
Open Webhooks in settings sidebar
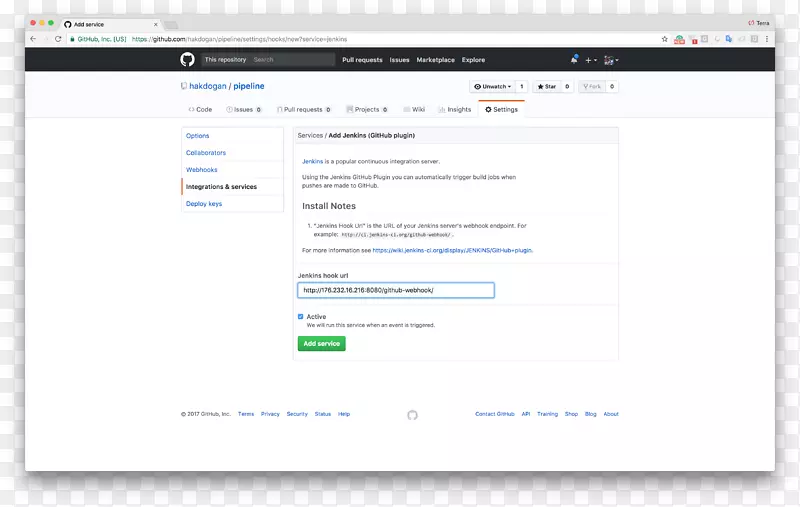point(202,170)
